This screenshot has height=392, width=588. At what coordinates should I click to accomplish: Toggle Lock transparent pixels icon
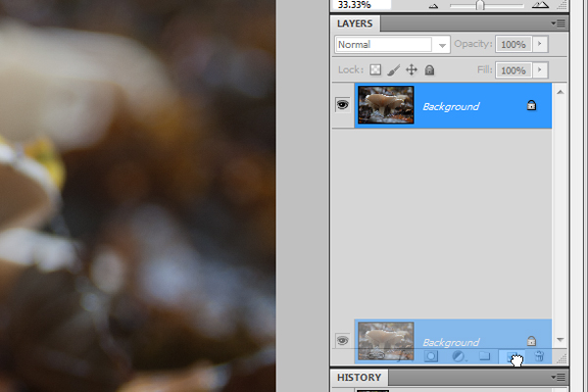[x=375, y=70]
